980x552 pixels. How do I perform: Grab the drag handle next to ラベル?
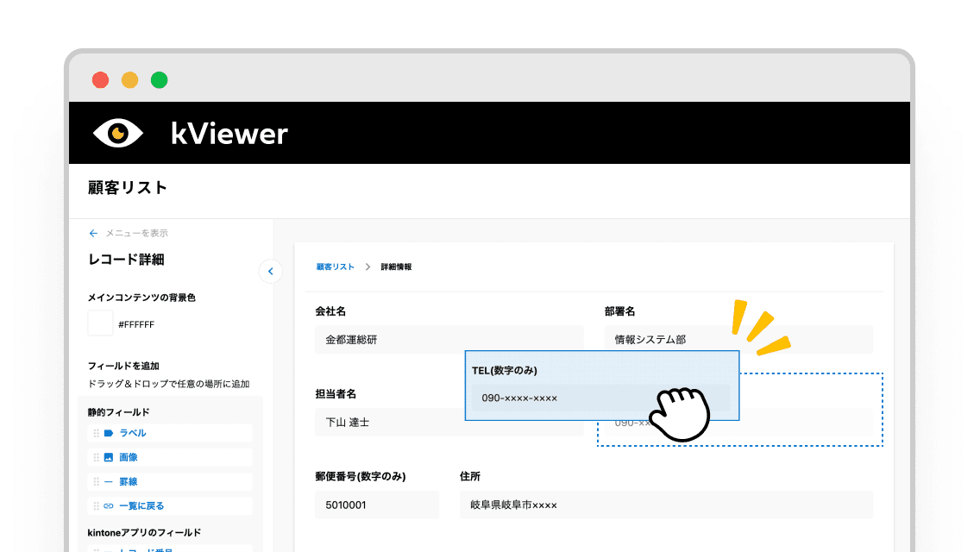click(97, 433)
